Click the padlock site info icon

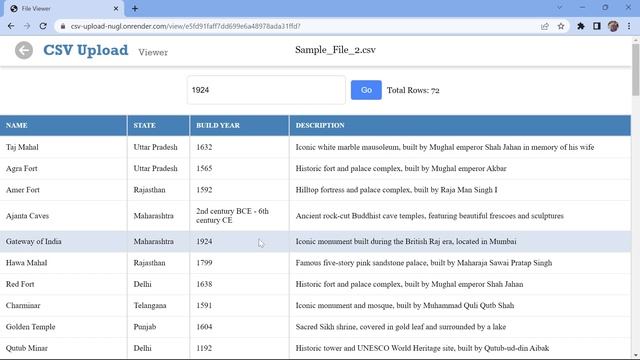pos(62,26)
